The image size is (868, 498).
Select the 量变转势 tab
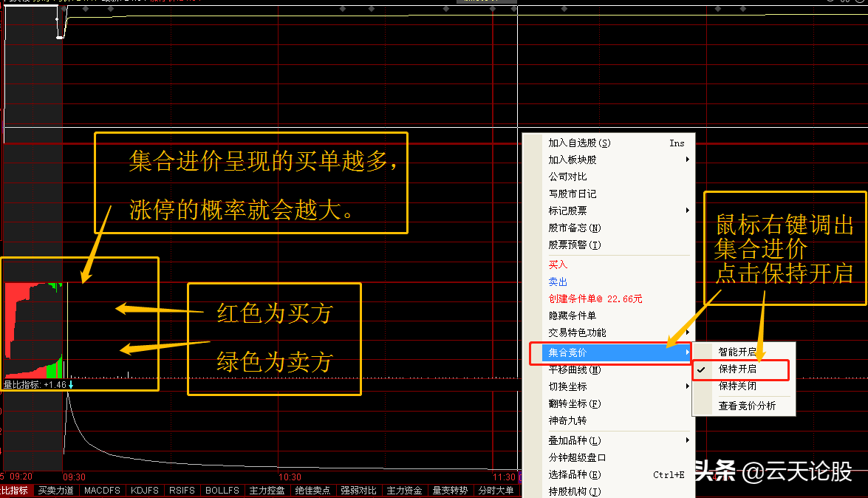tap(450, 491)
